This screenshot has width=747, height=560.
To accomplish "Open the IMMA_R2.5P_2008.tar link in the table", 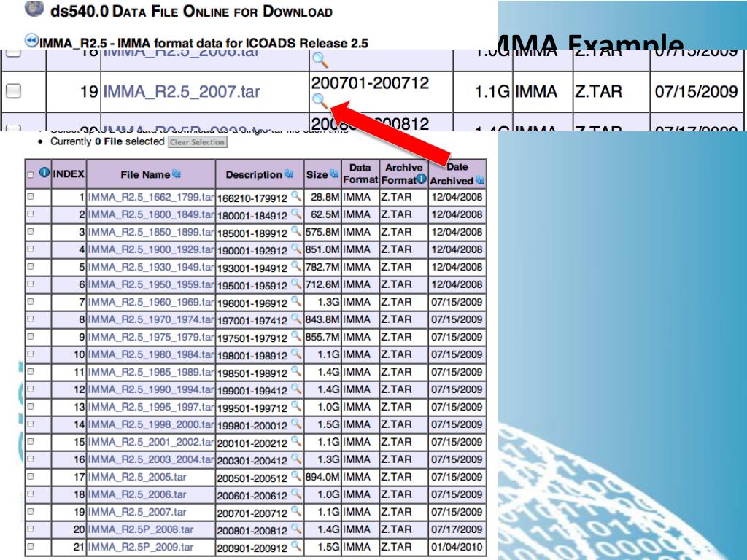I will pyautogui.click(x=141, y=529).
